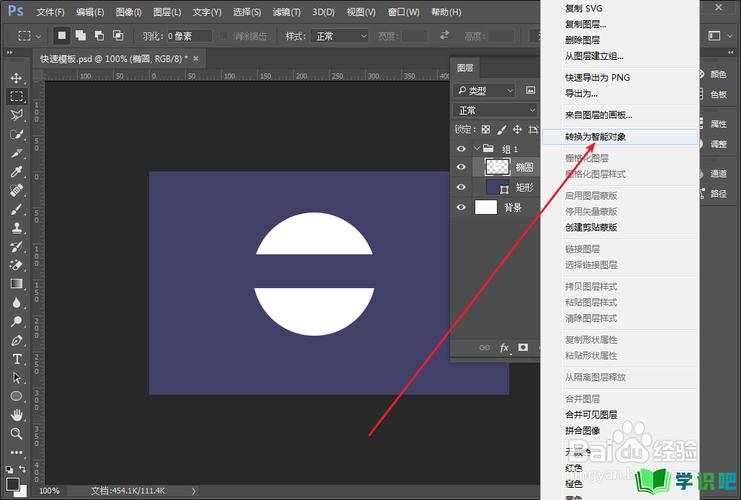
Task: Toggle visibility of 椭圆 layer
Action: 461,167
